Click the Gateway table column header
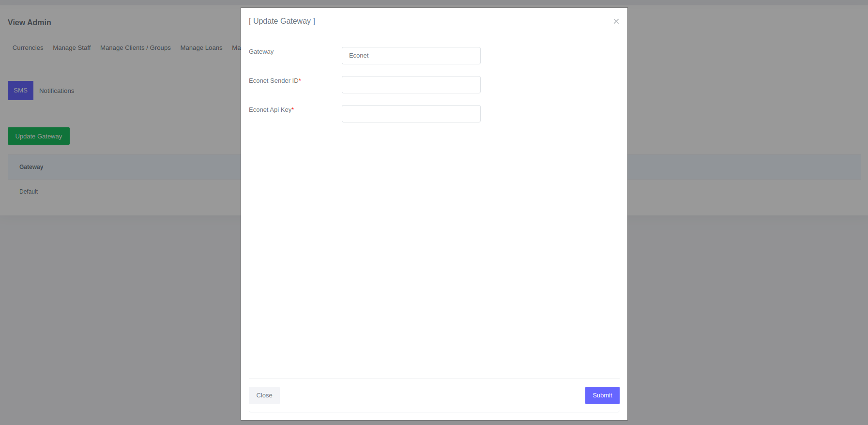Screen dimensions: 868x425 tap(31, 167)
